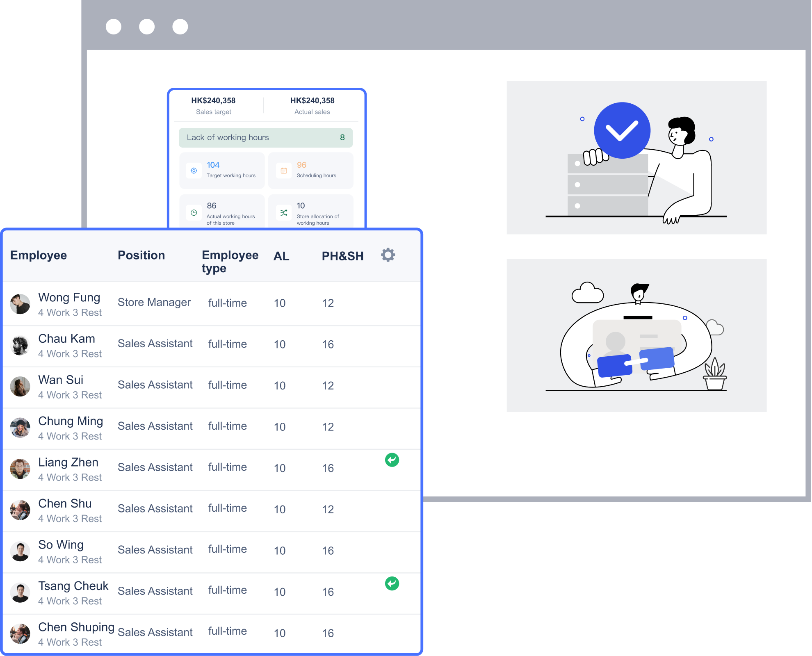Click the Position column header
Viewport: 812px width, 656px height.
pyautogui.click(x=141, y=255)
